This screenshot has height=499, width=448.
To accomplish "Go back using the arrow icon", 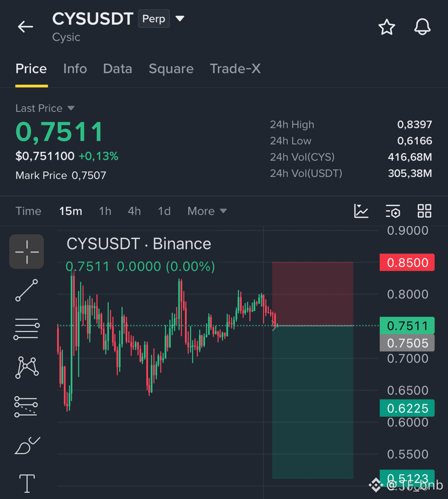I will pyautogui.click(x=25, y=26).
